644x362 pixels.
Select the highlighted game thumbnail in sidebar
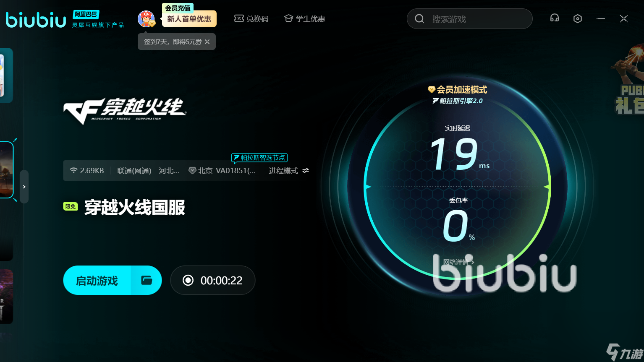point(7,170)
